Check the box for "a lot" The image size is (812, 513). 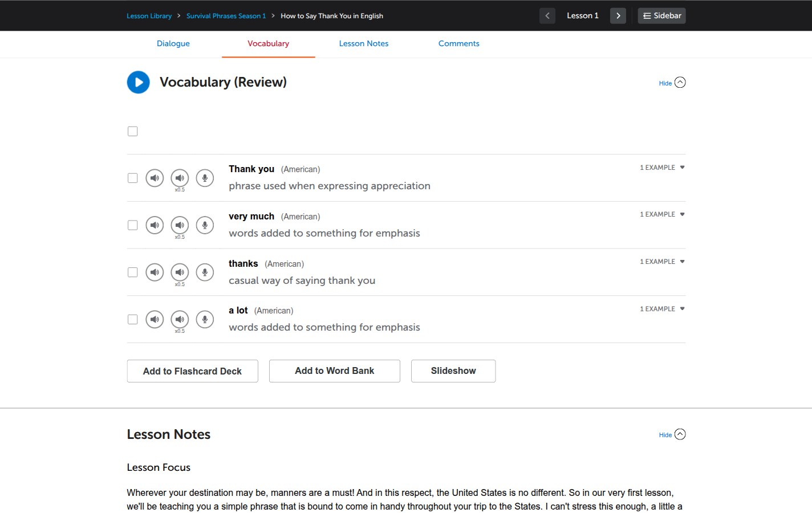tap(133, 319)
